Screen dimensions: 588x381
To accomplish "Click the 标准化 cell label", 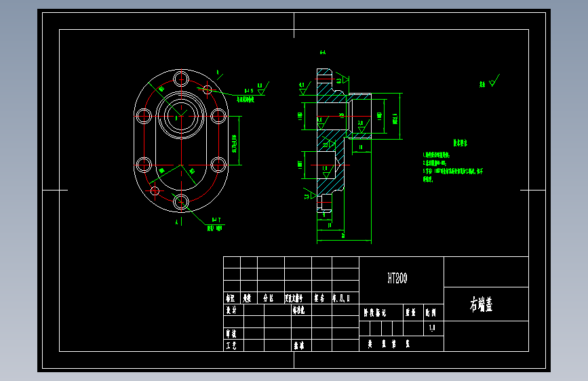I will click(298, 310).
